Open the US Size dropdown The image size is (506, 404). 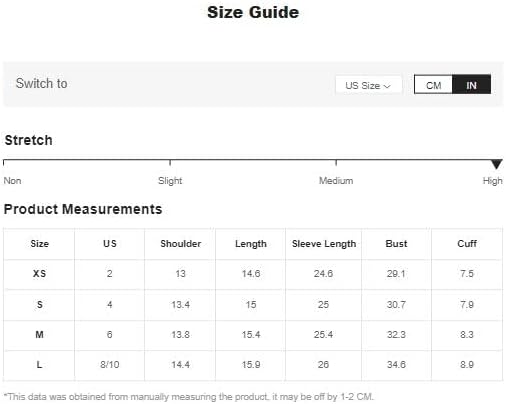pos(368,85)
